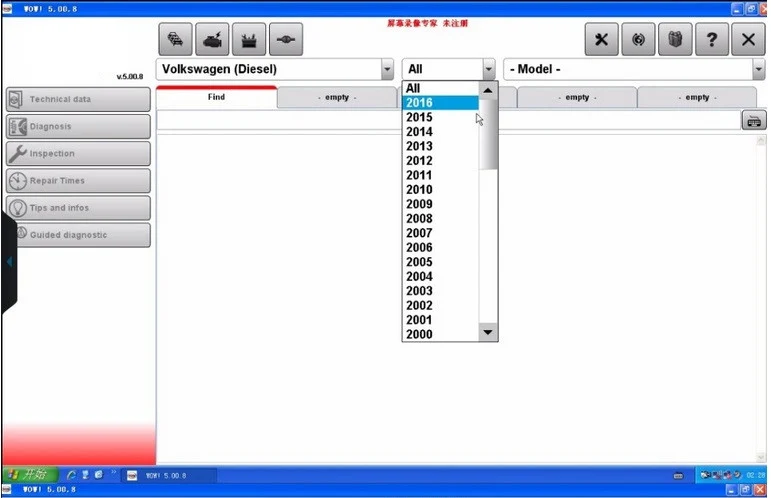Choose year 2000 in the list
This screenshot has width=771, height=498.
(x=440, y=334)
